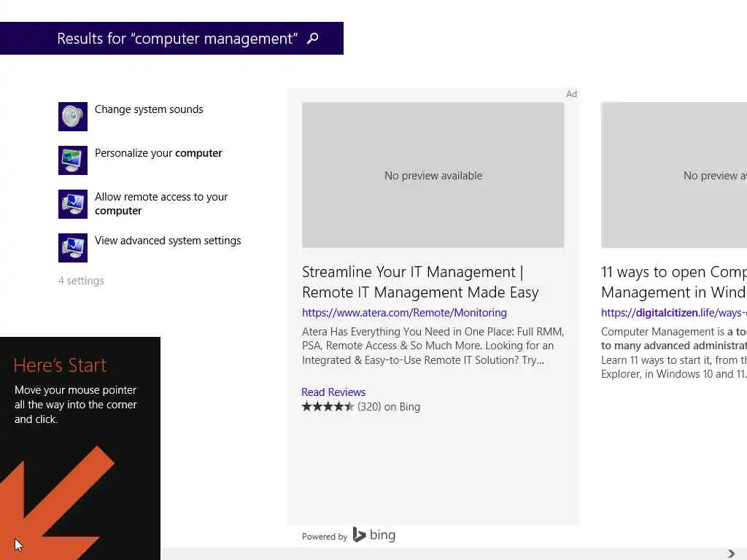Viewport: 747px width, 560px height.
Task: Click digitalcitizen result description text
Action: [x=673, y=353]
